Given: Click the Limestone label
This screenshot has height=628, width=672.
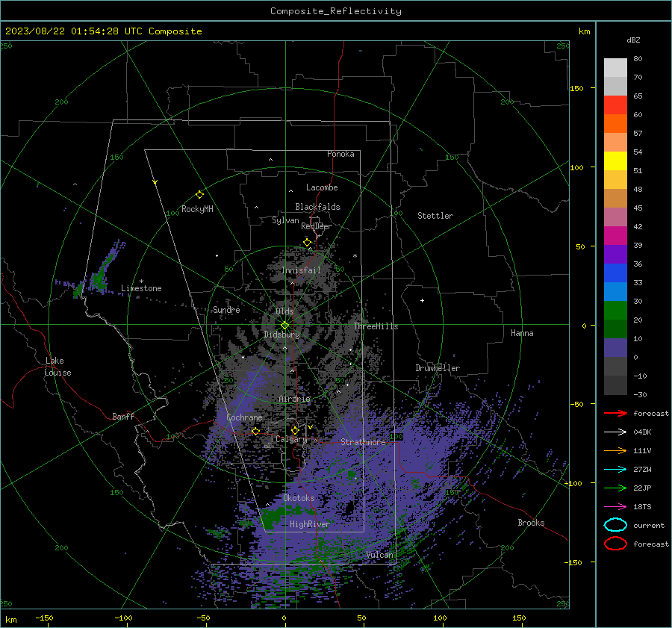Looking at the screenshot, I should [x=141, y=288].
